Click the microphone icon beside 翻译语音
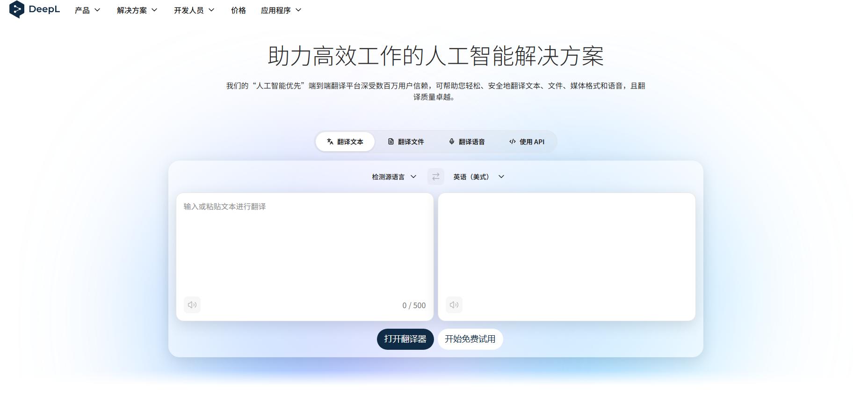The height and width of the screenshot is (398, 868). (452, 141)
